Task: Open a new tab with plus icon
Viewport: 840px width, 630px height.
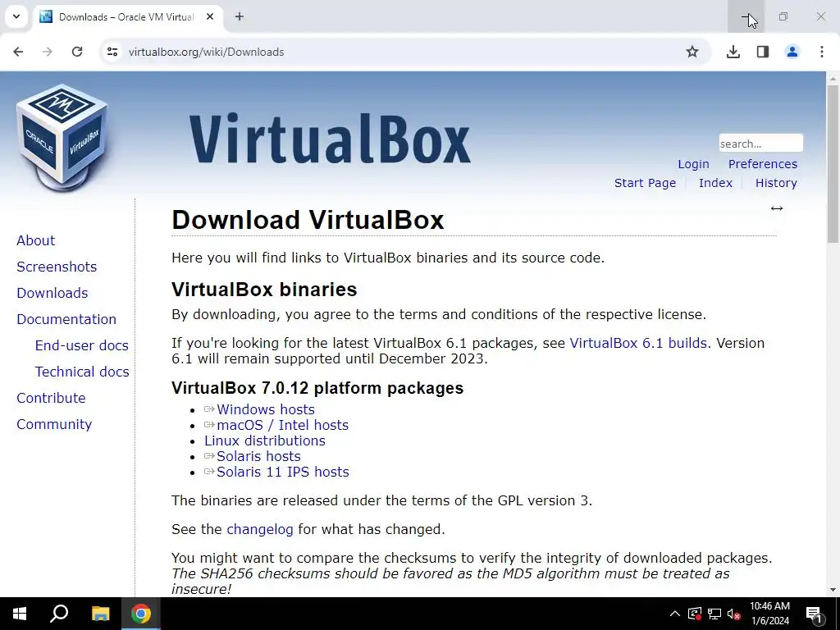Action: point(240,16)
